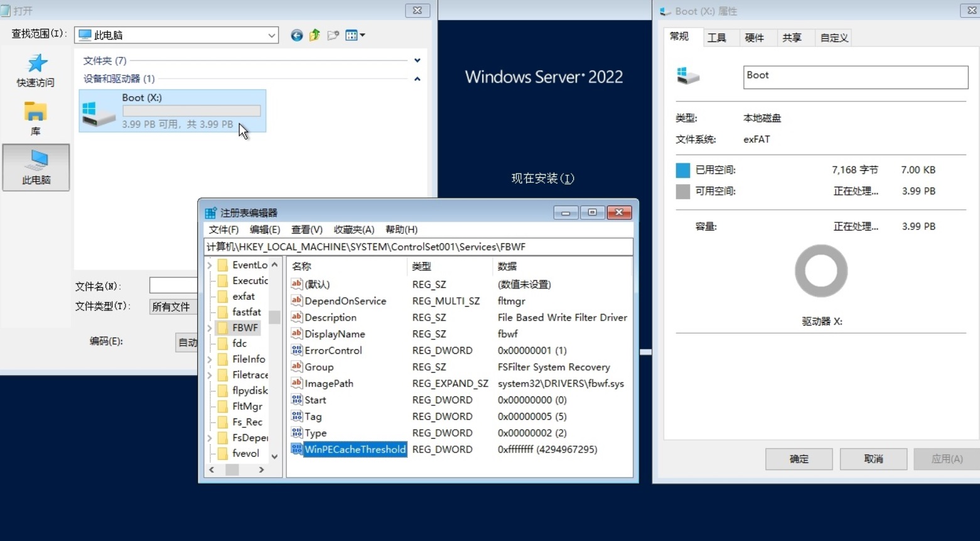Image resolution: width=980 pixels, height=541 pixels.
Task: Open the view menu in 打开 dialog toolbar
Action: (x=355, y=35)
